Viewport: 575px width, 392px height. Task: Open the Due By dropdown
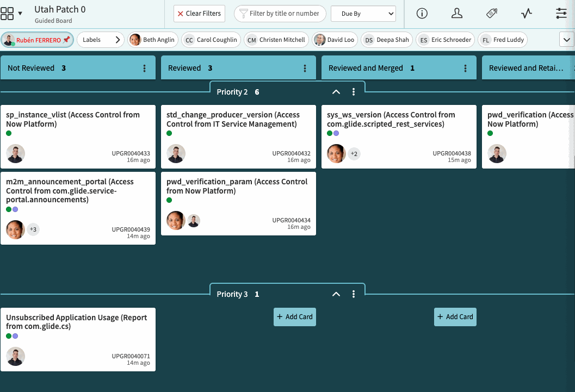point(363,14)
